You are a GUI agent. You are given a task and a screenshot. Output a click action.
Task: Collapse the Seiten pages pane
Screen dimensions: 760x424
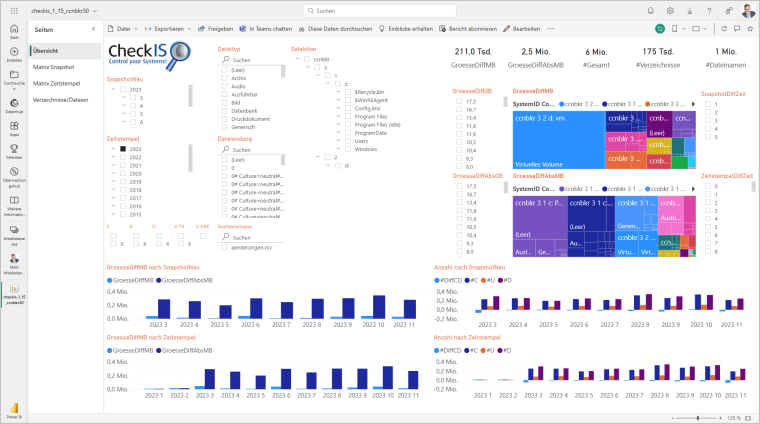(92, 31)
